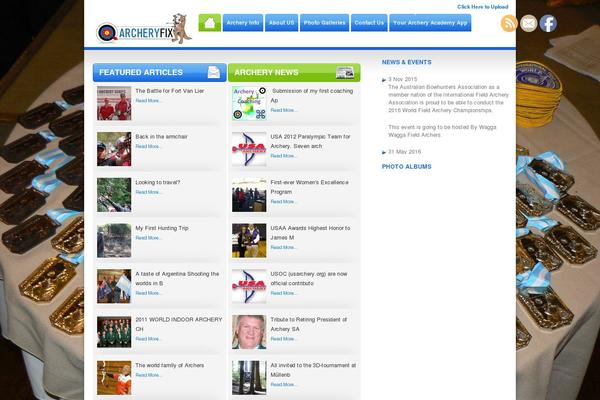Click Women's Excellence Program thumbnail

point(249,195)
